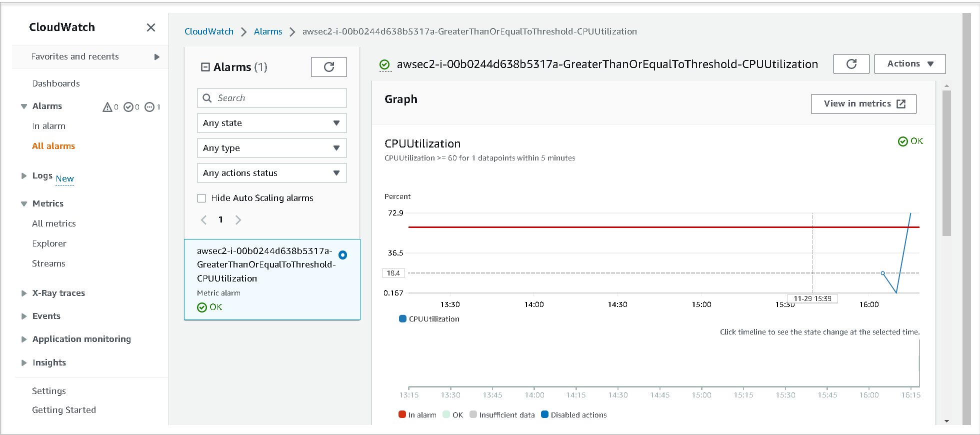This screenshot has width=980, height=435.
Task: Open Streams under Metrics
Action: [x=48, y=263]
